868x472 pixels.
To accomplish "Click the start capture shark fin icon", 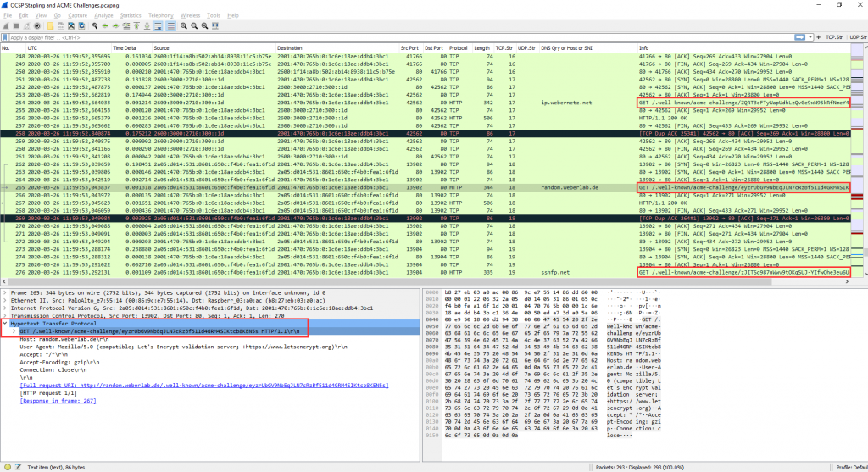I will (7, 26).
